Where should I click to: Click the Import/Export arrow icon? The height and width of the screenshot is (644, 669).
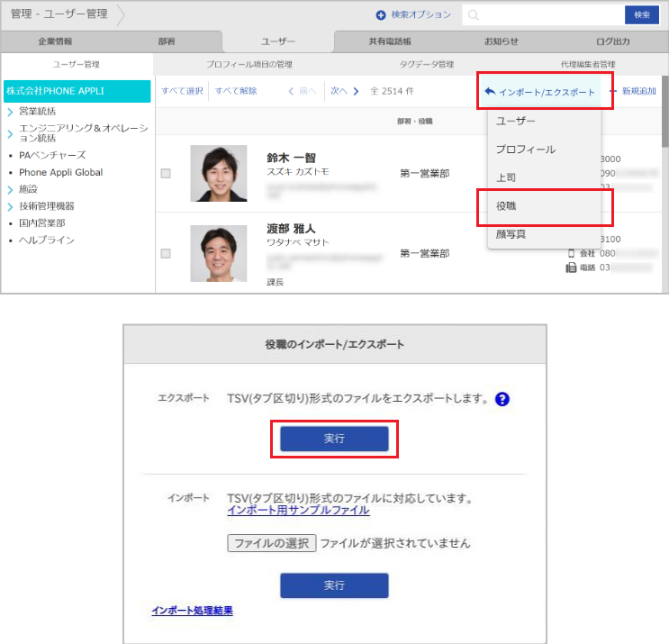click(489, 92)
